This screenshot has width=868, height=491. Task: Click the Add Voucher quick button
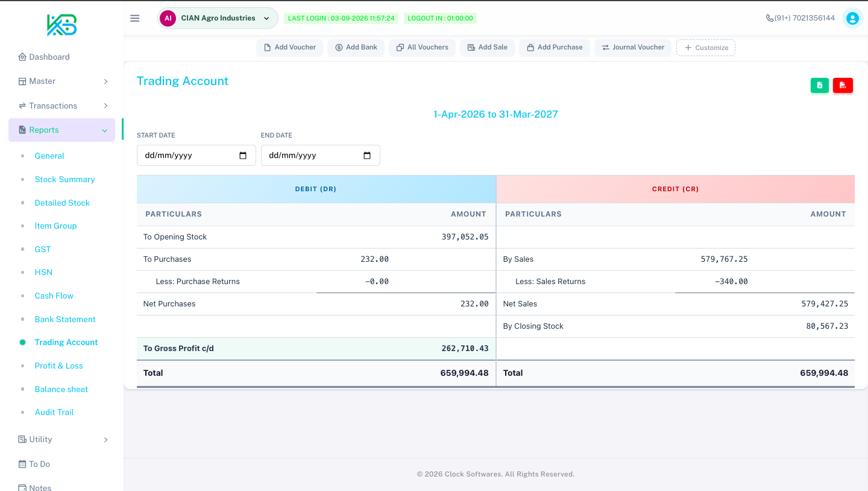tap(290, 48)
